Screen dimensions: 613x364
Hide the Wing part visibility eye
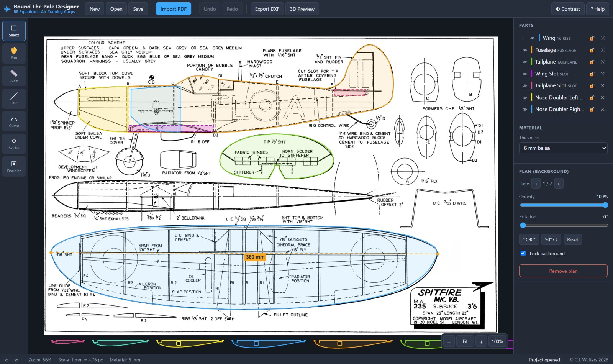coord(532,38)
